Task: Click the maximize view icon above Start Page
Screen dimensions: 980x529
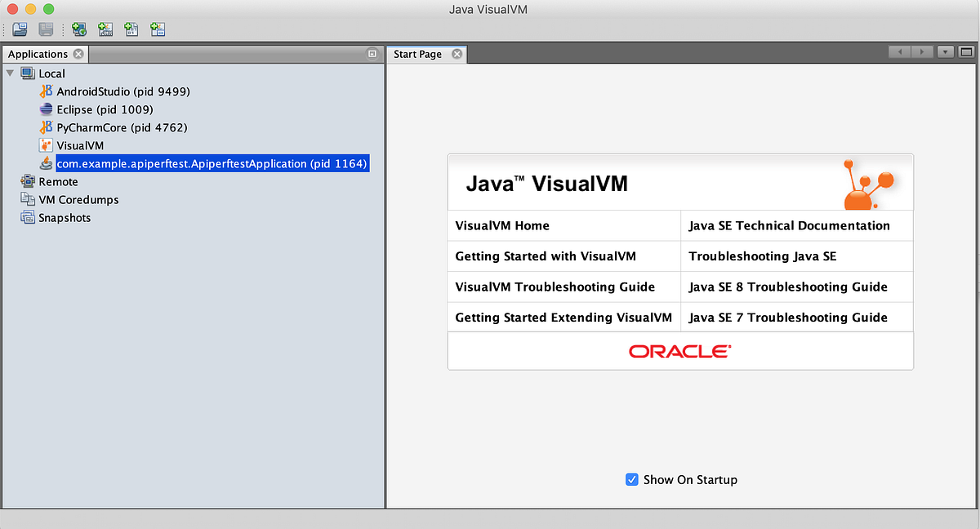Action: click(x=966, y=51)
